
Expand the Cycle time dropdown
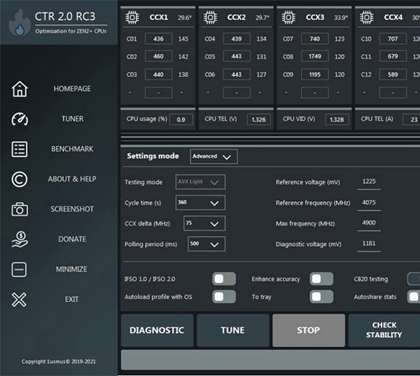coord(200,203)
